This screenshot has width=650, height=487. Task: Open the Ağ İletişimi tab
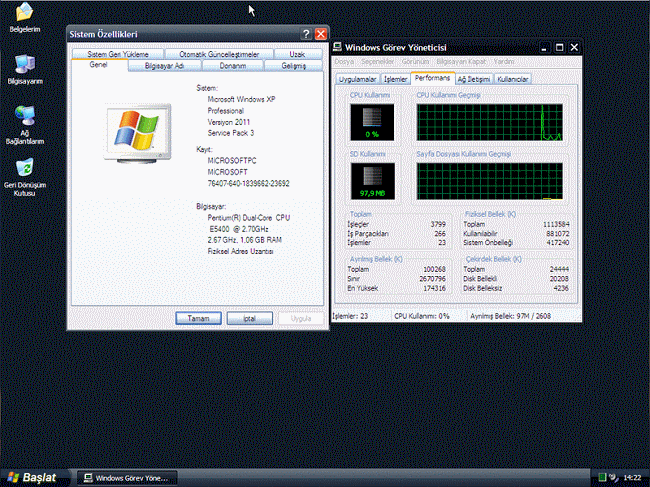point(474,79)
